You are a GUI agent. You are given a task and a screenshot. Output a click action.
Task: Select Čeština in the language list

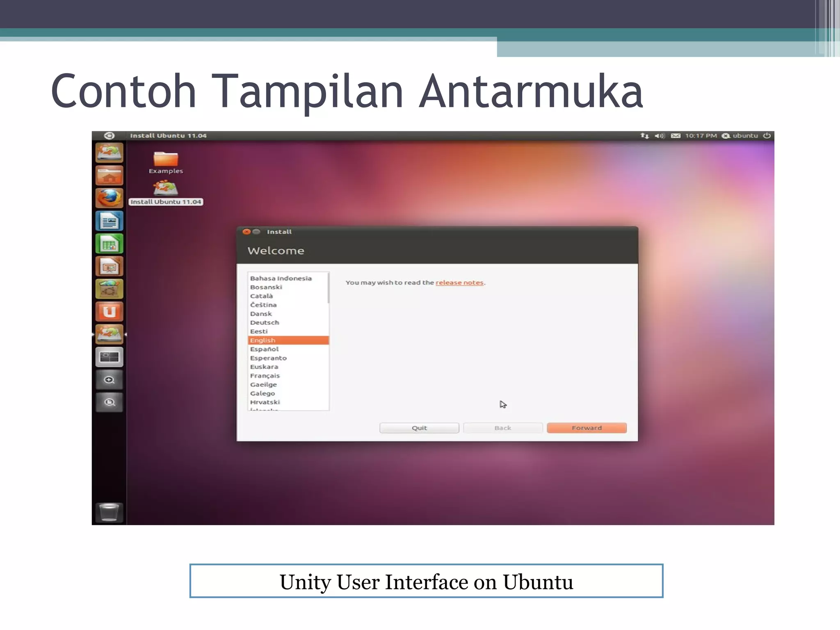tap(288, 305)
